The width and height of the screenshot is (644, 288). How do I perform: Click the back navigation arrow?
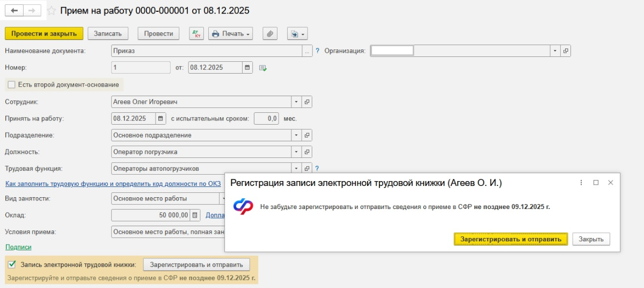coord(14,11)
